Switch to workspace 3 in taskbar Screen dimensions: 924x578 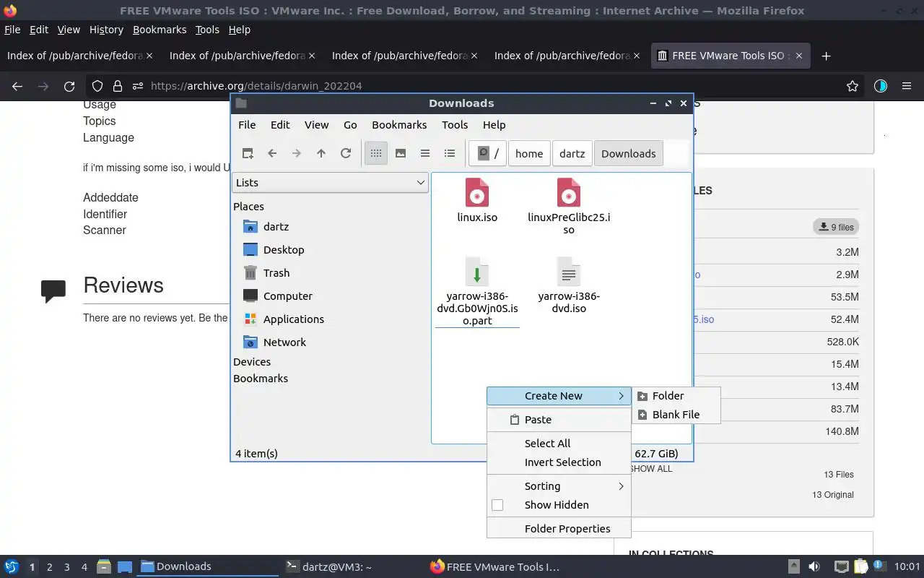[x=66, y=567]
